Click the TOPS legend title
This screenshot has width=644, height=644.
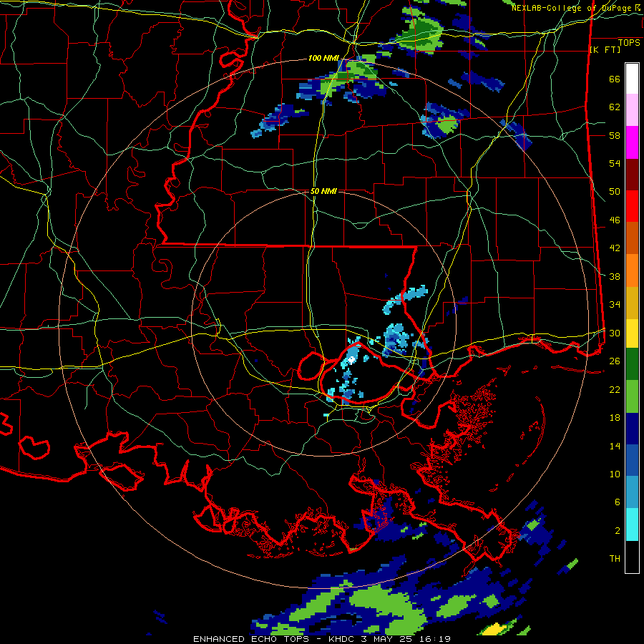click(629, 43)
